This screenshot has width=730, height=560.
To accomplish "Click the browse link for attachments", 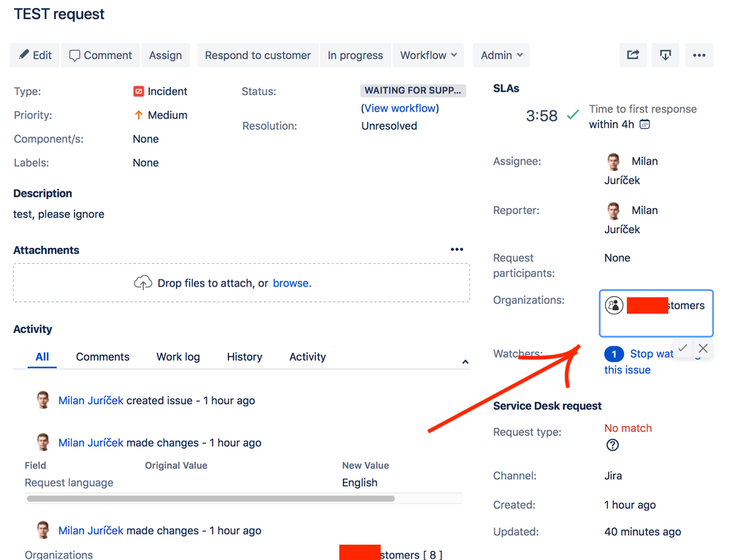I will [292, 283].
